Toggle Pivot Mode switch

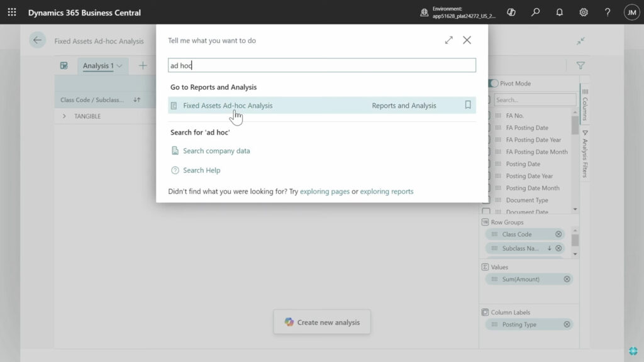493,84
